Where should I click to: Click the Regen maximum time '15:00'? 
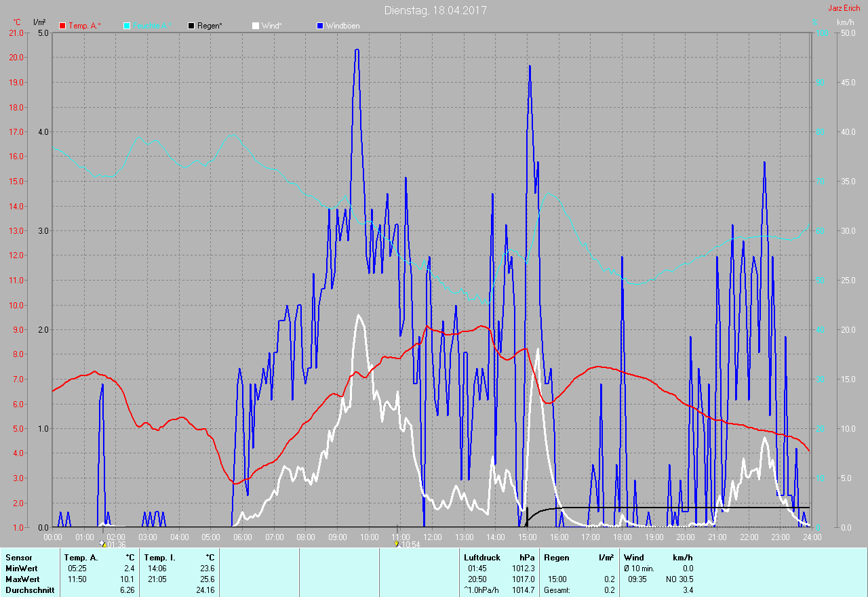coord(557,579)
